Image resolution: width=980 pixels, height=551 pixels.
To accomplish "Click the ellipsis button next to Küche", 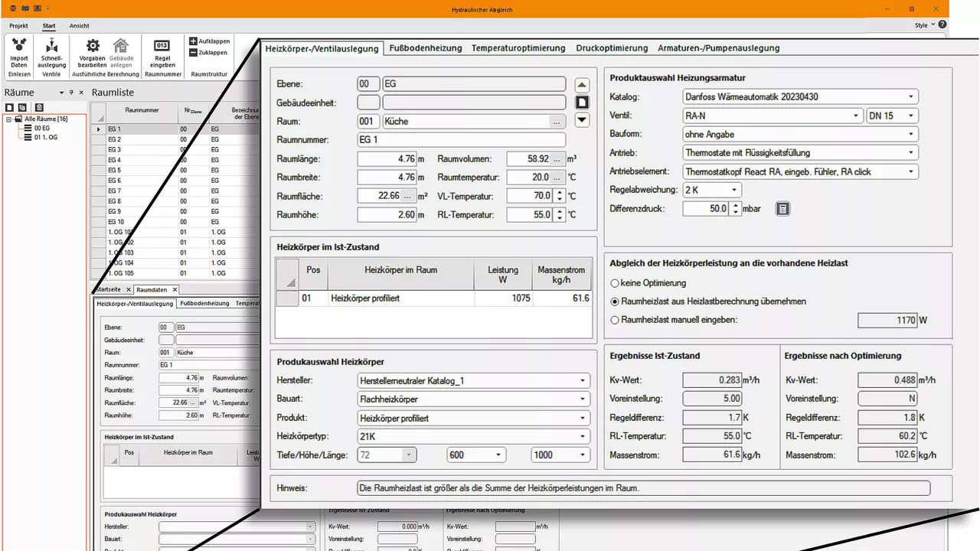I will 557,122.
